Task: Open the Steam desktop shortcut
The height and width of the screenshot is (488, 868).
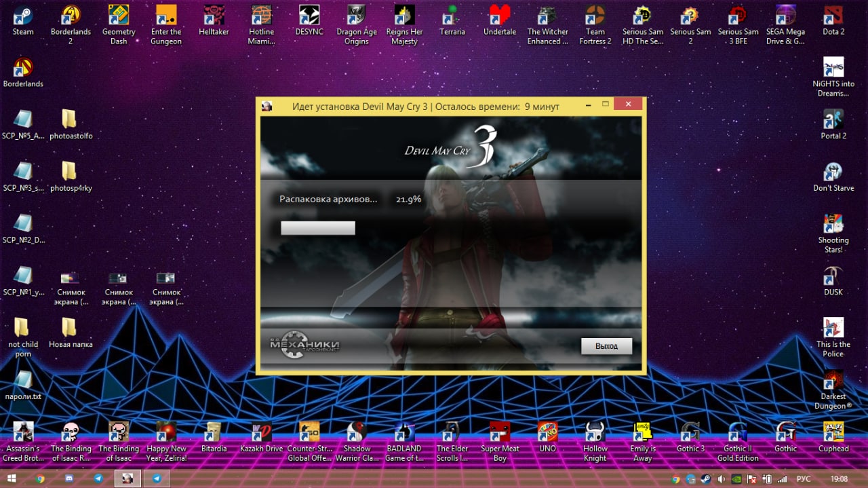Action: click(23, 20)
